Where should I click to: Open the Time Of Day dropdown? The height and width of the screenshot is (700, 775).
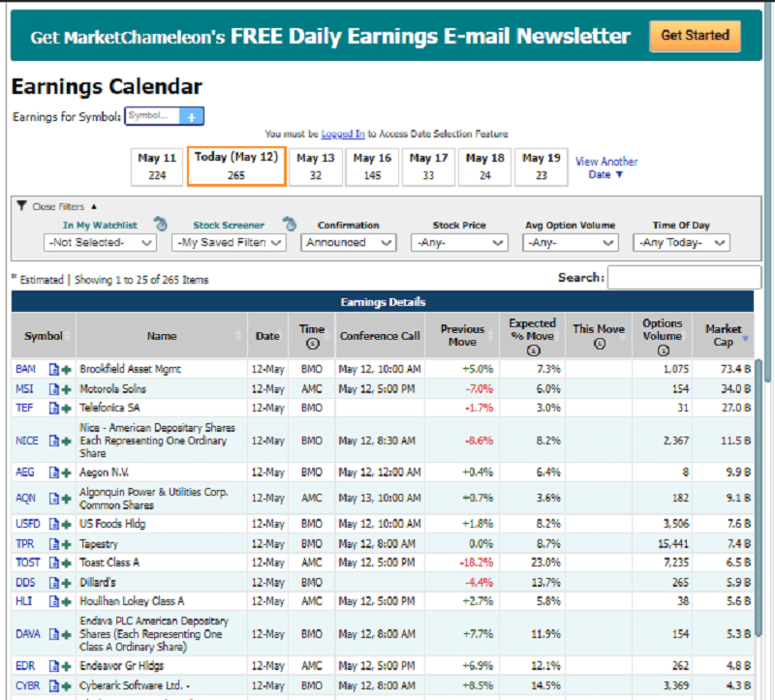click(x=680, y=243)
